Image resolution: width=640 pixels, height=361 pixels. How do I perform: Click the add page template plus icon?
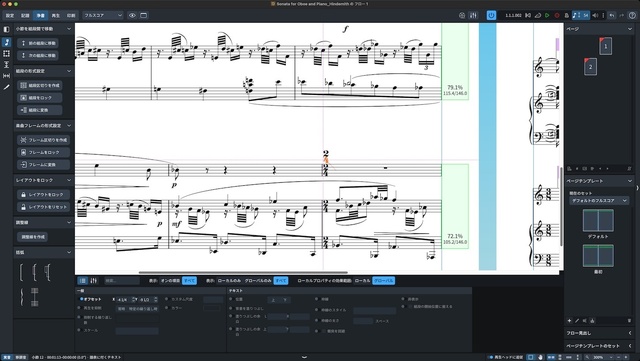[569, 321]
